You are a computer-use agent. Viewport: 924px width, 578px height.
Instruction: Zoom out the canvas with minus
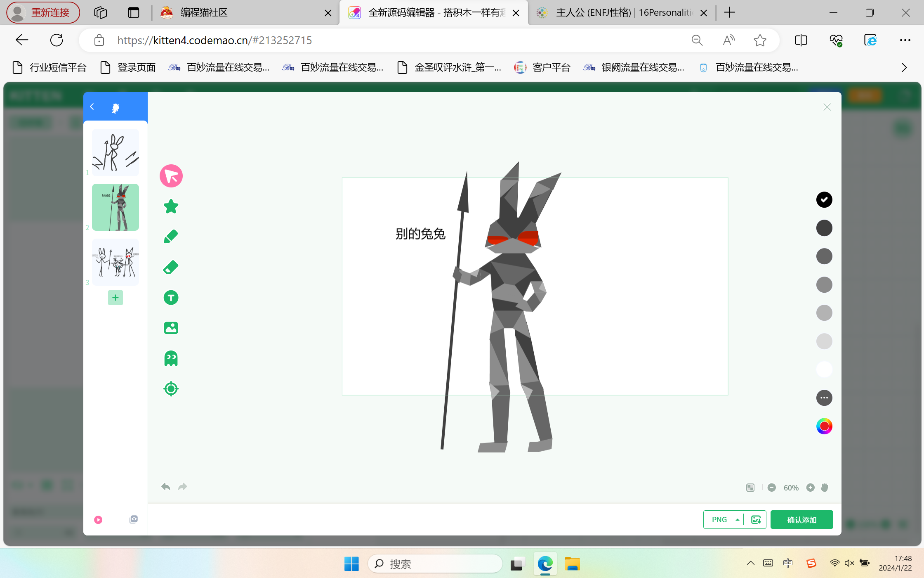coord(772,488)
